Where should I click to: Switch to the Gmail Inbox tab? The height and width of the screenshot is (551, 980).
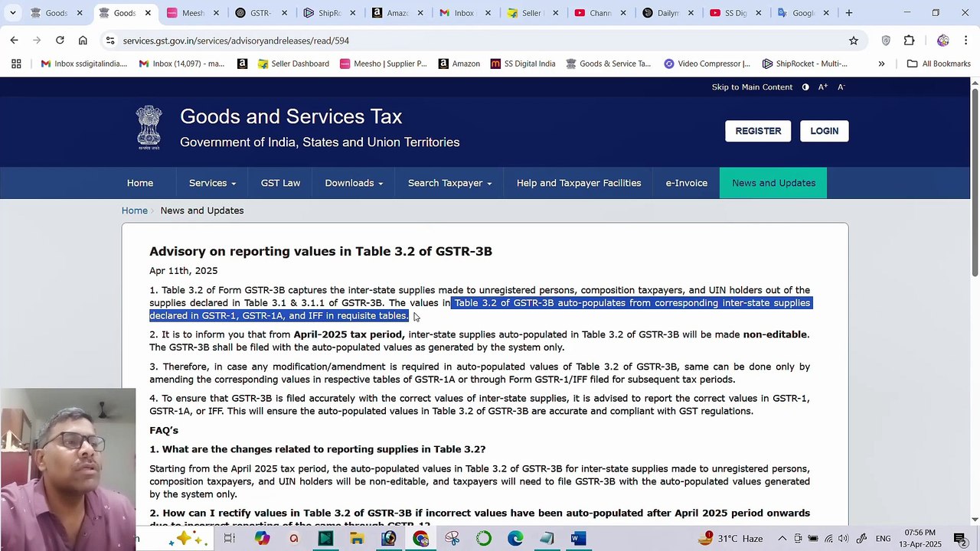pos(465,13)
